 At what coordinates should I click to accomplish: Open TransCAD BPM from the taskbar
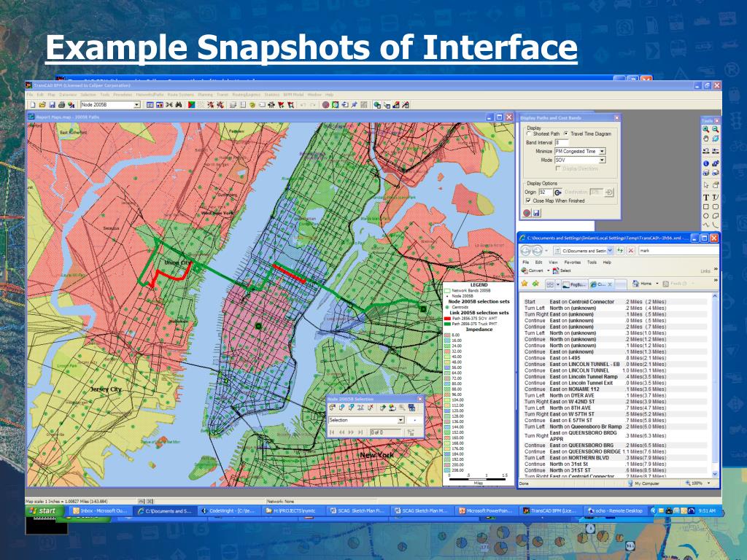point(553,511)
